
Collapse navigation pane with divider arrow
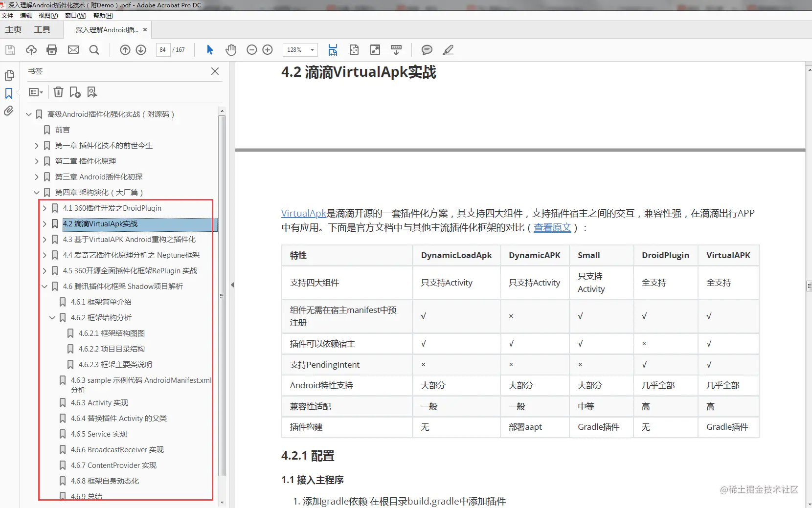[232, 285]
